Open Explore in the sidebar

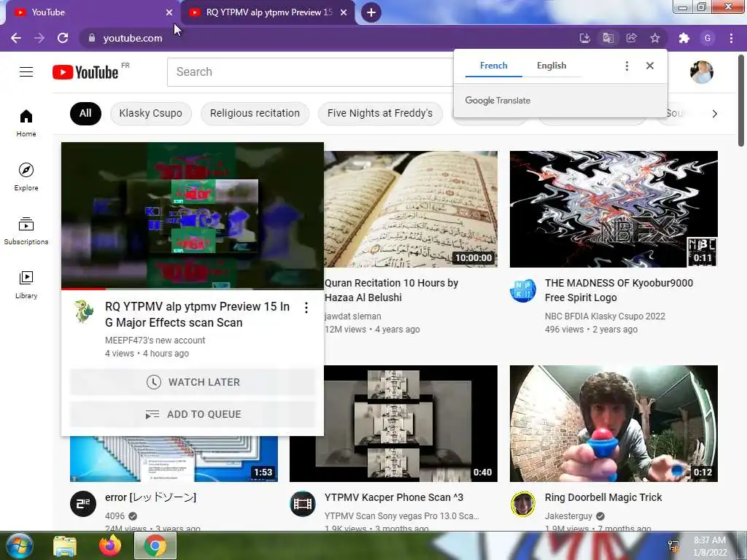coord(26,176)
